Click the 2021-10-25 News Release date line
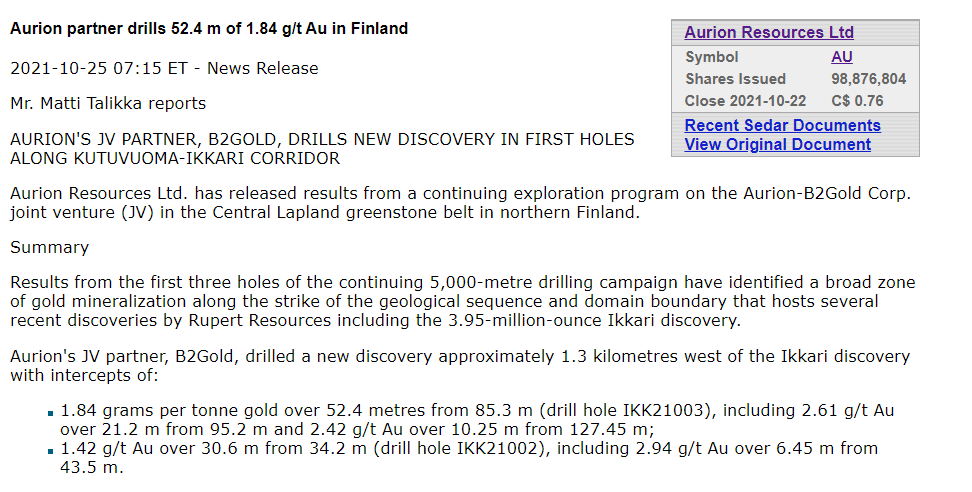972x492 pixels. [x=164, y=69]
